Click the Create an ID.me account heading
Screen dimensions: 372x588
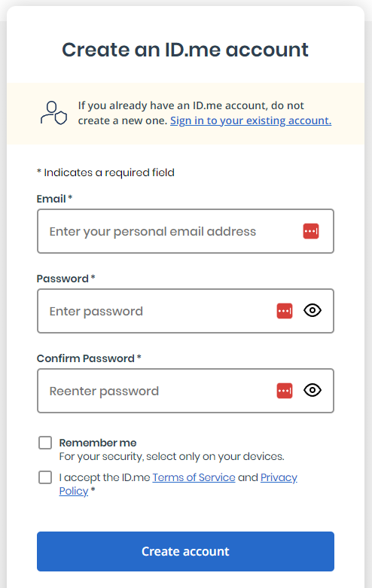click(185, 50)
